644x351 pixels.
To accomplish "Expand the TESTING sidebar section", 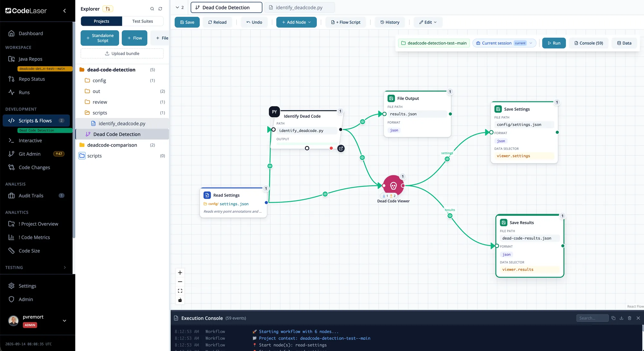I will pyautogui.click(x=65, y=268).
